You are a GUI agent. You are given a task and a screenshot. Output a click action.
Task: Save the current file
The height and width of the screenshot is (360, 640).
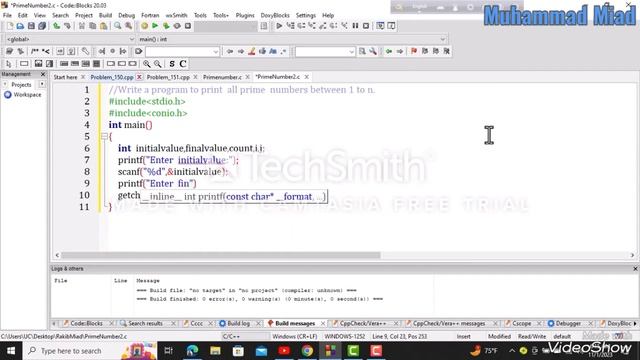pyautogui.click(x=31, y=26)
